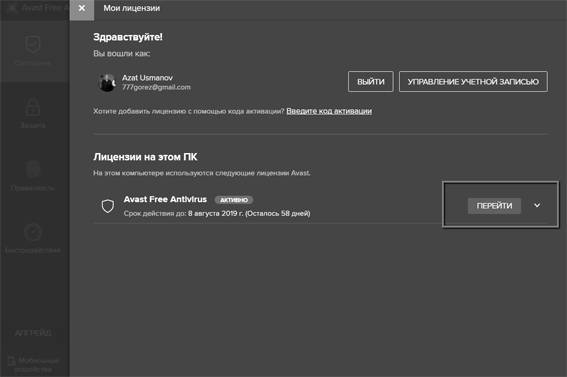Click the shield icon beside Avast Free Antivirus
This screenshot has width=567, height=377.
[x=108, y=206]
